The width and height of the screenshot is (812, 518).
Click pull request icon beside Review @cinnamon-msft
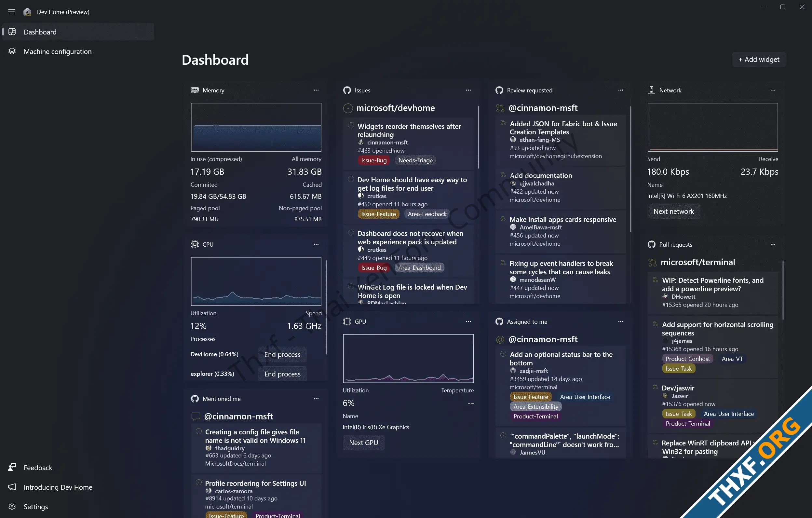[x=500, y=108]
